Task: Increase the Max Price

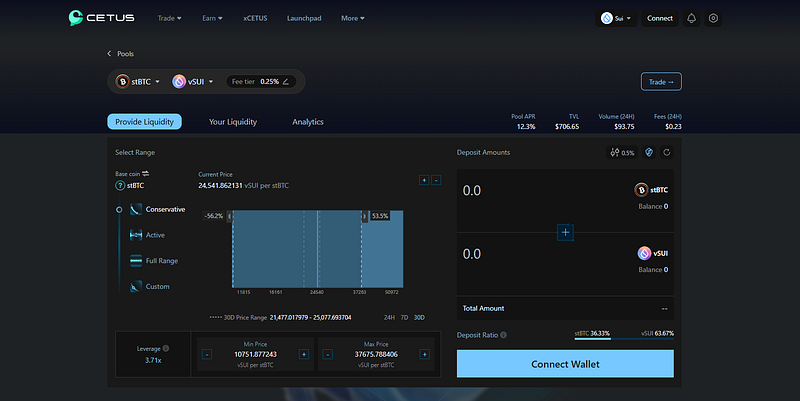Action: pyautogui.click(x=424, y=354)
